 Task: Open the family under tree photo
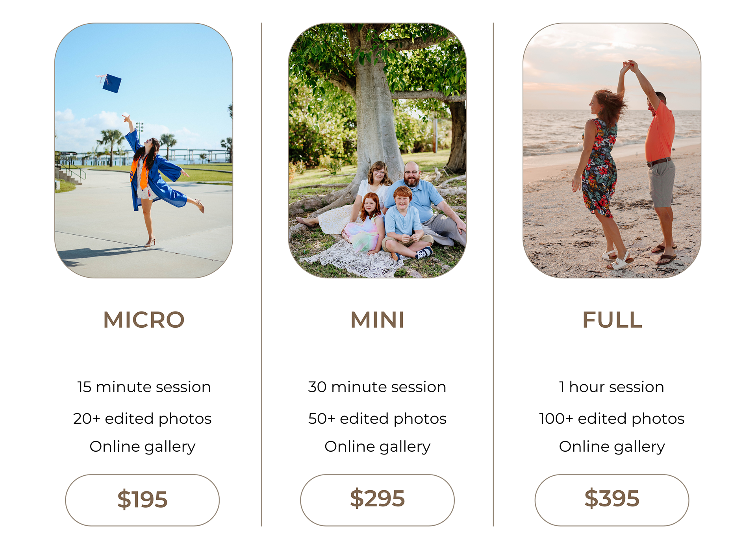[x=377, y=150]
